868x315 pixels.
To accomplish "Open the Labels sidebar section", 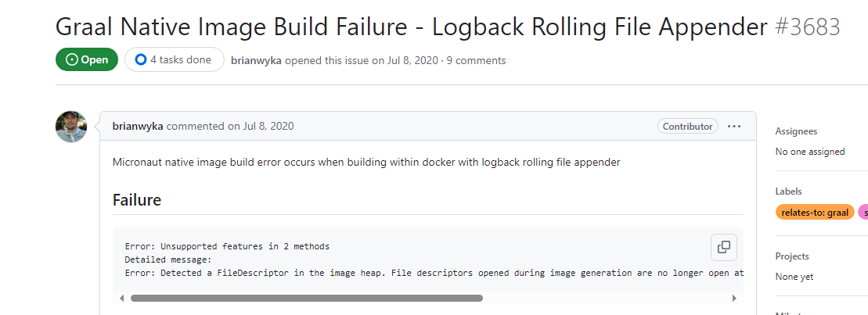I will (789, 192).
